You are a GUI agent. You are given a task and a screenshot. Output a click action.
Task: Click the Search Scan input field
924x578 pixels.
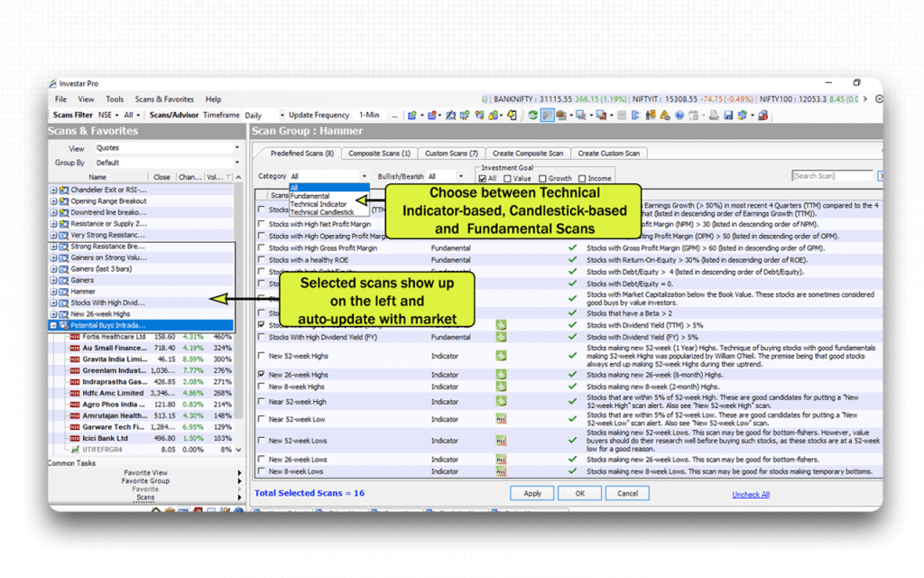click(x=832, y=176)
